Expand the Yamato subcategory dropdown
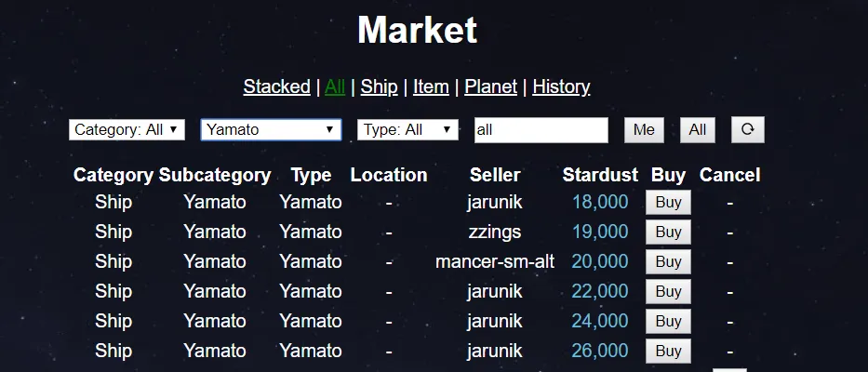Image resolution: width=868 pixels, height=372 pixels. tap(271, 130)
